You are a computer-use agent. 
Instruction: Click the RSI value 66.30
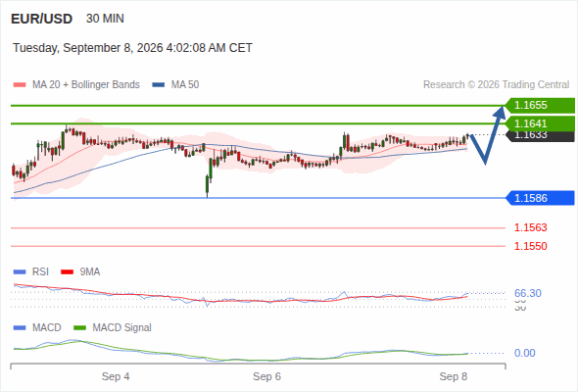coord(528,293)
